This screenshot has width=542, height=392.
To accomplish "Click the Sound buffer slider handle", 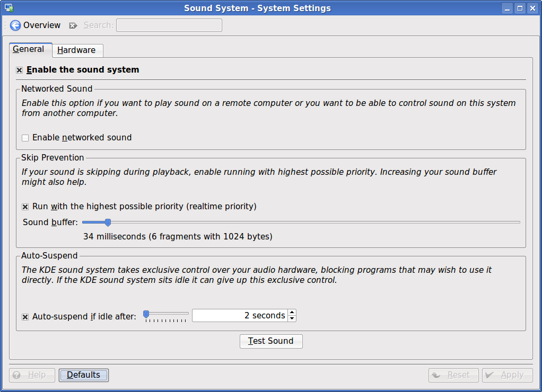I will tap(108, 222).
